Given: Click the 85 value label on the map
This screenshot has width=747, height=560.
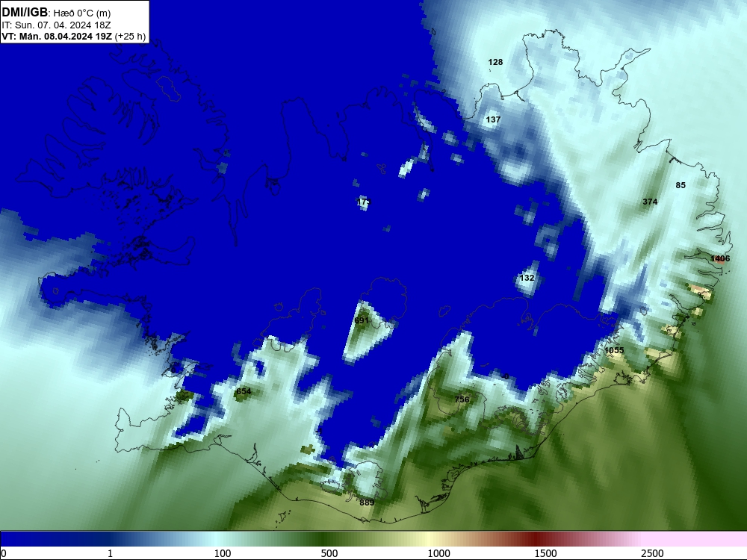Looking at the screenshot, I should click(x=681, y=185).
